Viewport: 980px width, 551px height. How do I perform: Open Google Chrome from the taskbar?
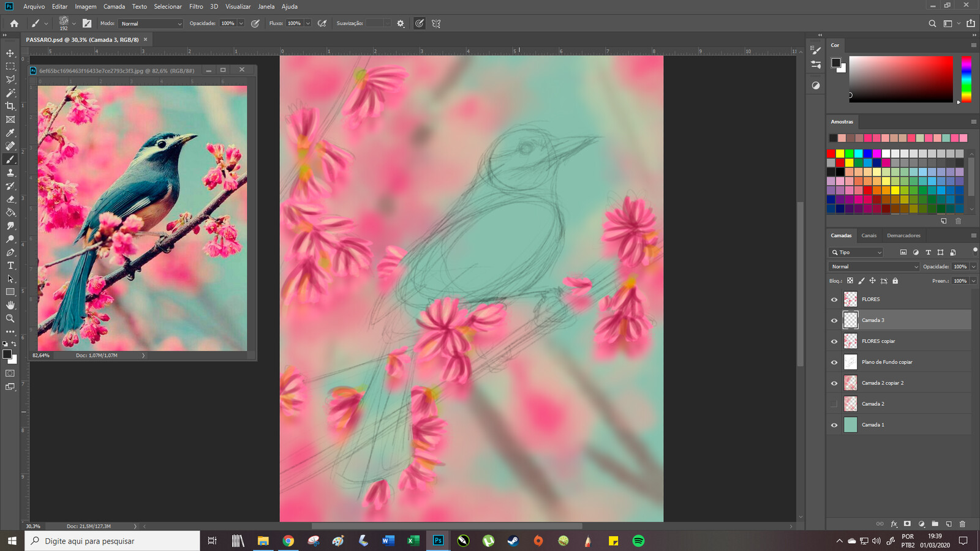pos(288,541)
